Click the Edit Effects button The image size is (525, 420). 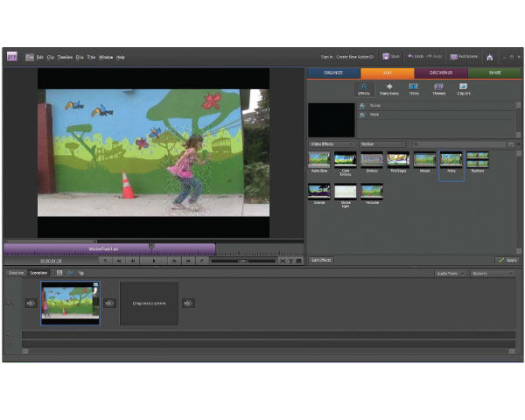coord(320,260)
